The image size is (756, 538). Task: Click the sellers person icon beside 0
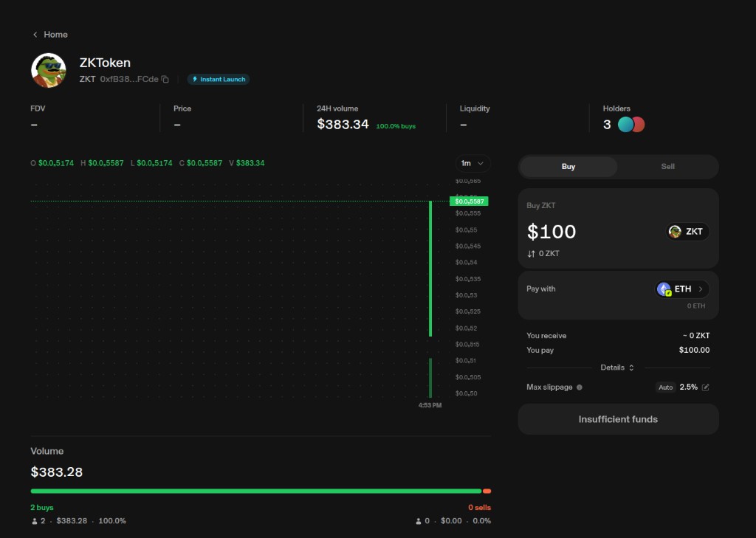coord(418,521)
